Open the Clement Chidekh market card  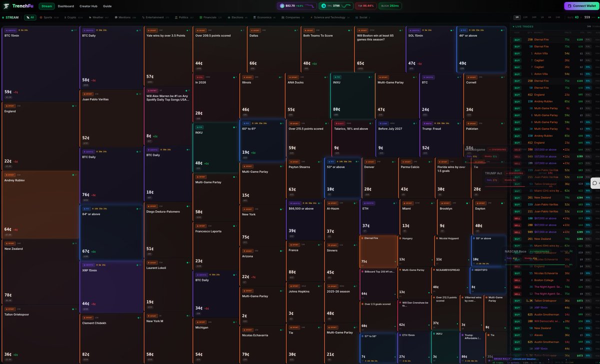pos(111,338)
